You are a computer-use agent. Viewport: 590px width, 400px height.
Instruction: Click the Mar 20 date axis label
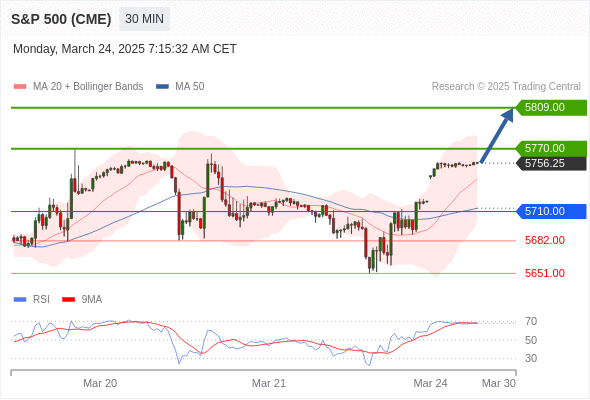pos(100,383)
